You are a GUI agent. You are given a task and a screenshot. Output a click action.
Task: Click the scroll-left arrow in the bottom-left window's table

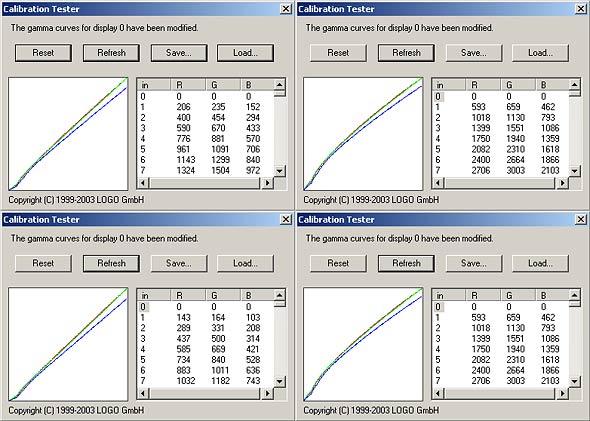tap(143, 394)
